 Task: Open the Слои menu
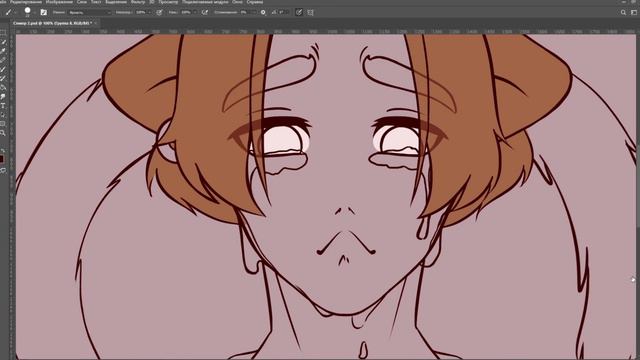pos(82,2)
